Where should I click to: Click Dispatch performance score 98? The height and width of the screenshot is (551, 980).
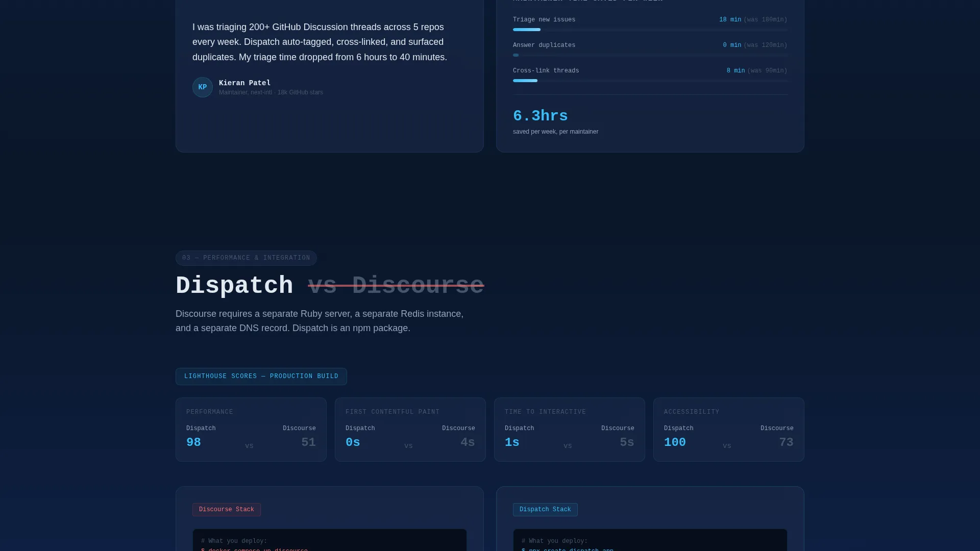pos(193,442)
